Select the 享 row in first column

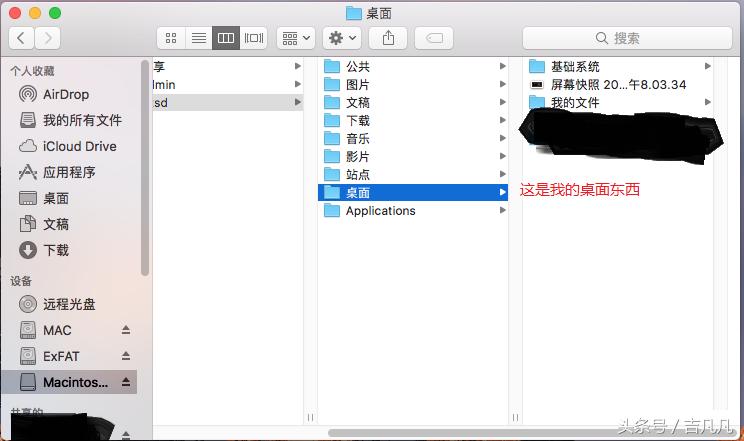(x=228, y=66)
